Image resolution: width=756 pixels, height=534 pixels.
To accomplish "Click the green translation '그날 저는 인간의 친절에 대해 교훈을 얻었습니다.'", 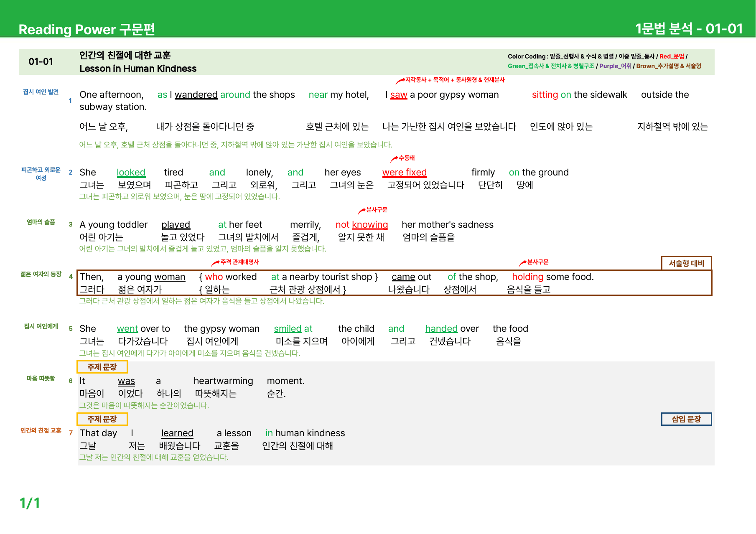I will [154, 457].
